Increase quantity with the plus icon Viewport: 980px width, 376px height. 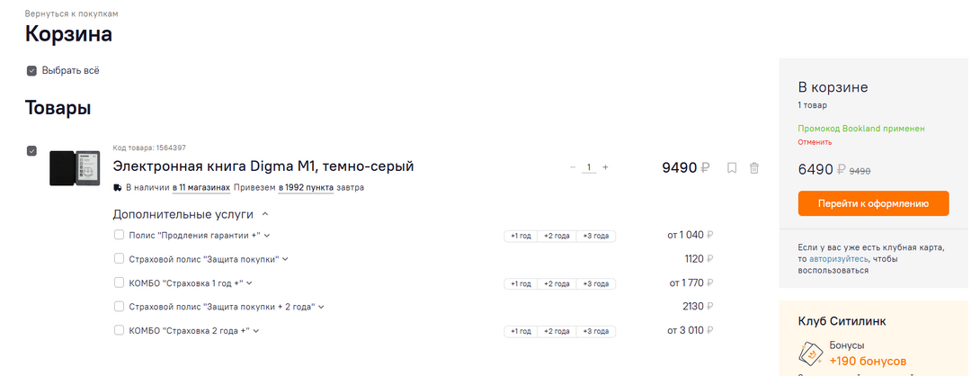pos(605,167)
